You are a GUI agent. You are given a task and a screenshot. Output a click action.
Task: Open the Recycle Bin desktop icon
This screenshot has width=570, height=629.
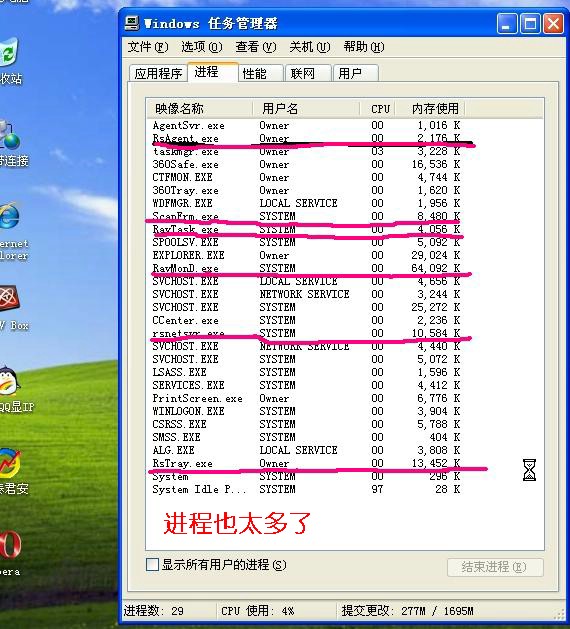pyautogui.click(x=9, y=52)
